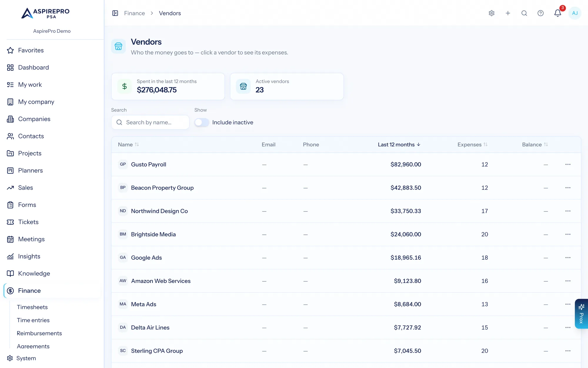Open the help question mark icon
Screen dimensions: 588x368
(x=540, y=13)
